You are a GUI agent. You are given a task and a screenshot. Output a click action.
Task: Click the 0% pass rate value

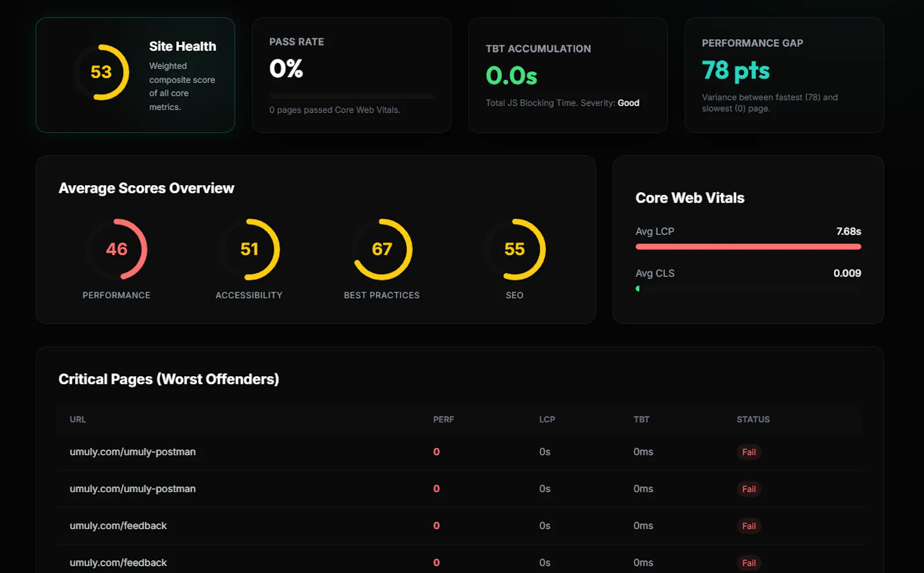[286, 69]
